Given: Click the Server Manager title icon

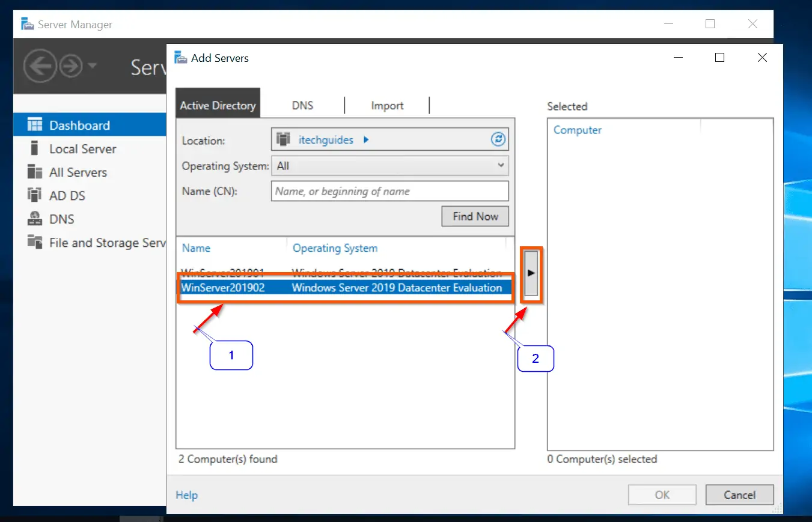Looking at the screenshot, I should (28, 24).
